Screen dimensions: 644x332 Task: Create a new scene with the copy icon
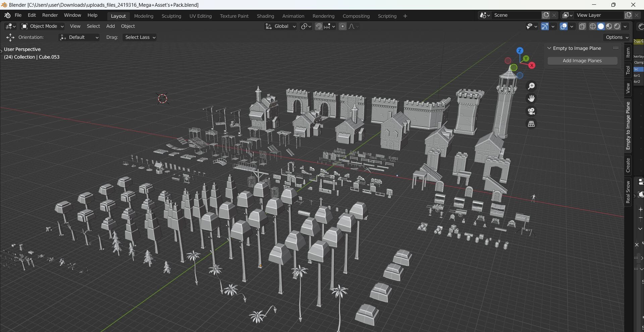[546, 15]
